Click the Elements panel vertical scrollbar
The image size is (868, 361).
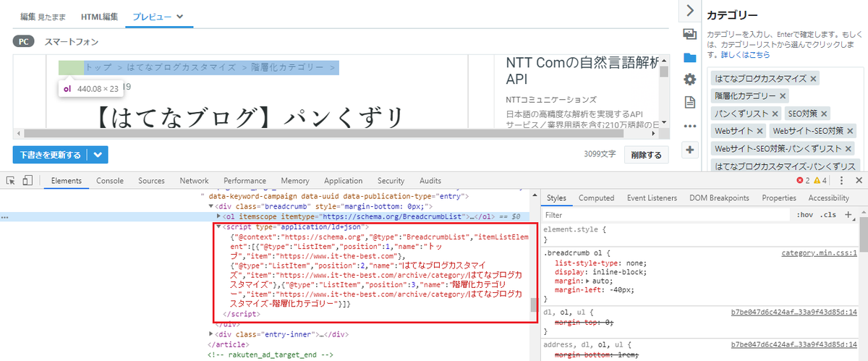coord(534,275)
